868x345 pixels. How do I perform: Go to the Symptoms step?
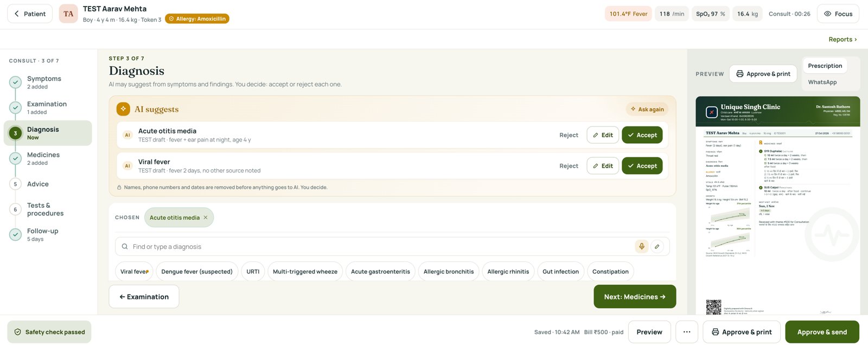[48, 82]
